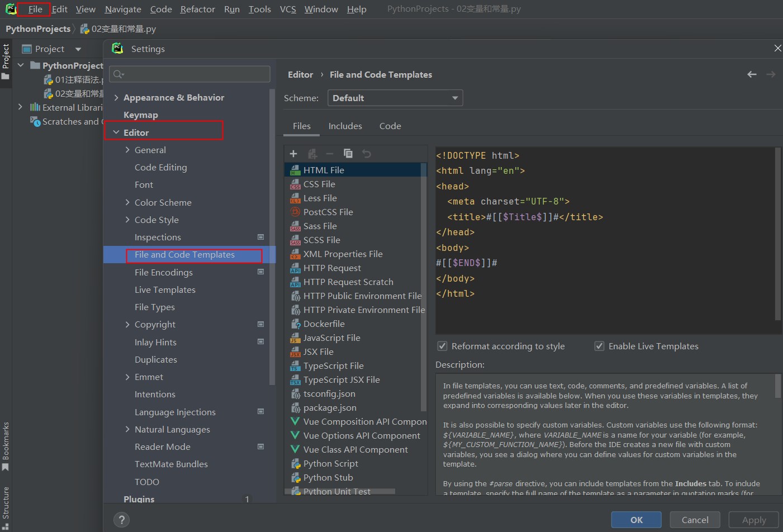
Task: Click the Reader Mode project-level settings icon
Action: point(260,446)
